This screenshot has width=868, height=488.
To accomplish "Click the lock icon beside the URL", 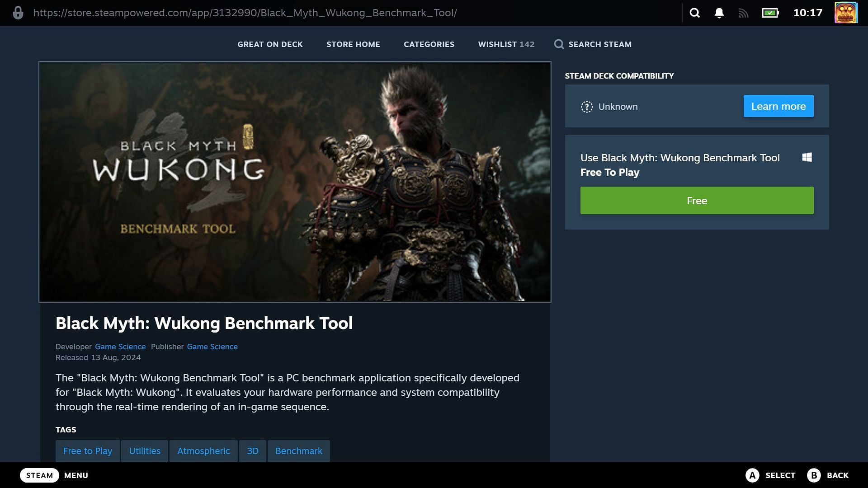I will click(18, 13).
